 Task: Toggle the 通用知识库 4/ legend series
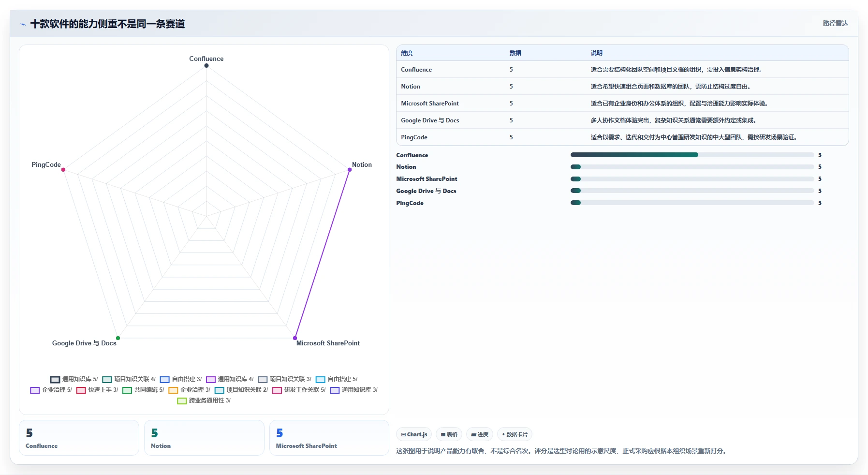[x=230, y=379]
